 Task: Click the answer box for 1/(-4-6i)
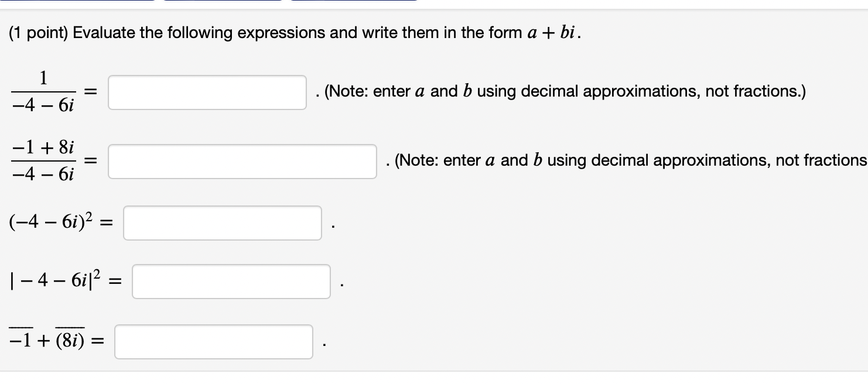[x=207, y=92]
